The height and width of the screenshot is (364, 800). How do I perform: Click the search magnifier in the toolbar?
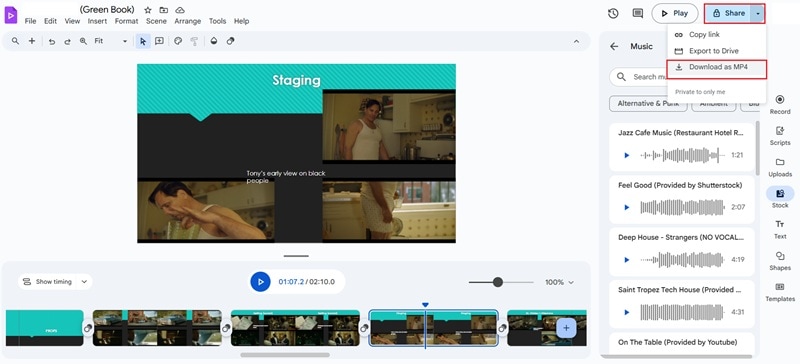[x=15, y=41]
